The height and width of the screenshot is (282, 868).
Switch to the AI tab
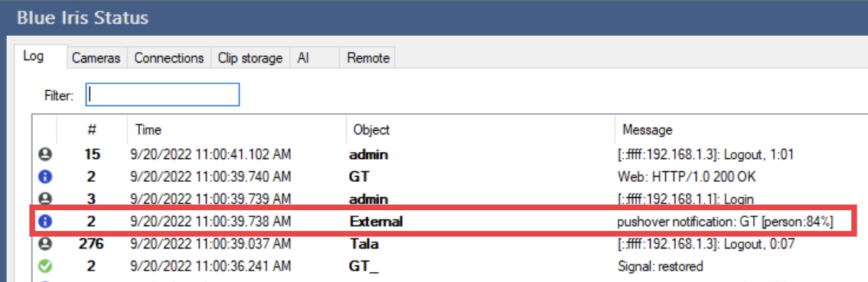pyautogui.click(x=315, y=58)
